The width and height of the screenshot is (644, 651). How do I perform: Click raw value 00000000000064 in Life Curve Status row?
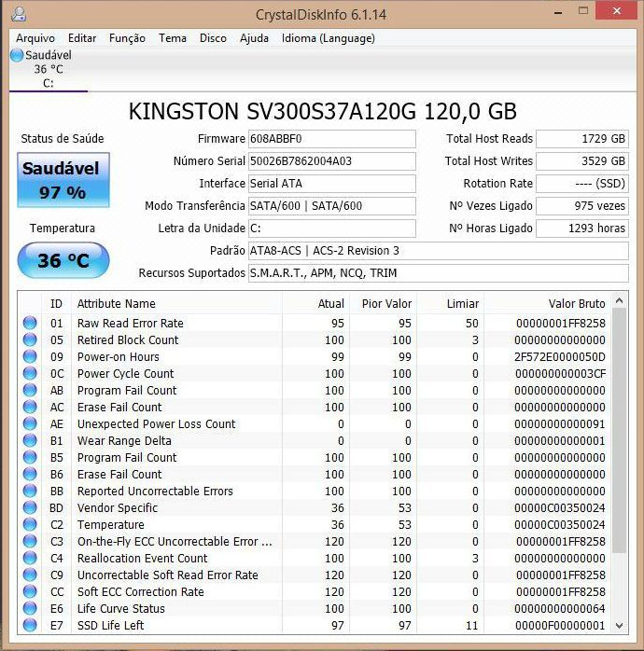(x=560, y=609)
